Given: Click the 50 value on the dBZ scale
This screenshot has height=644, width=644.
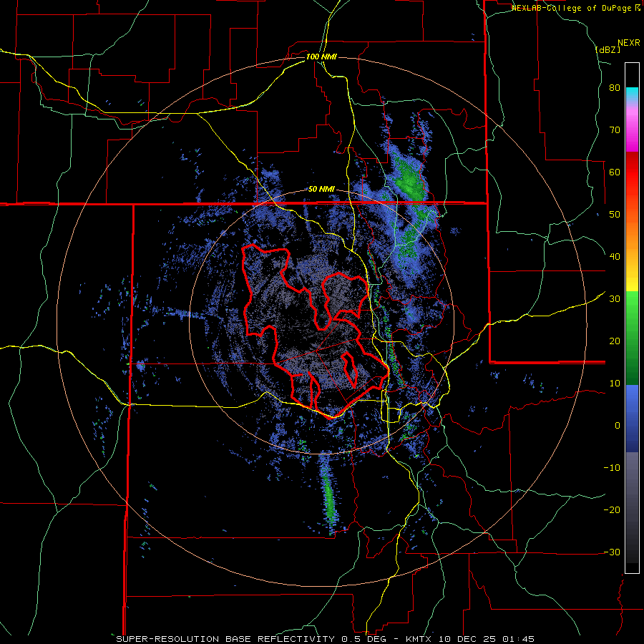Looking at the screenshot, I should point(615,215).
